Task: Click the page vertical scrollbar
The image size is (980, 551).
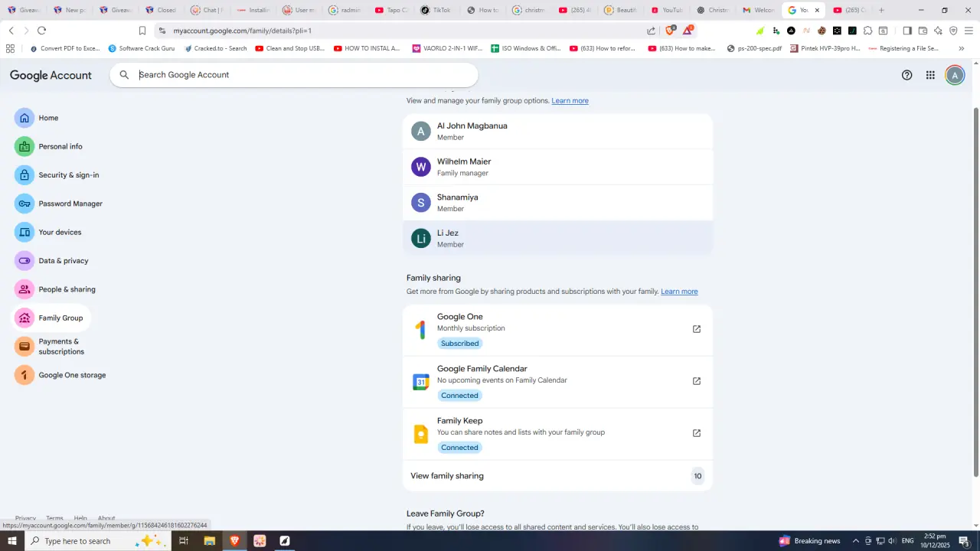Action: pyautogui.click(x=975, y=291)
